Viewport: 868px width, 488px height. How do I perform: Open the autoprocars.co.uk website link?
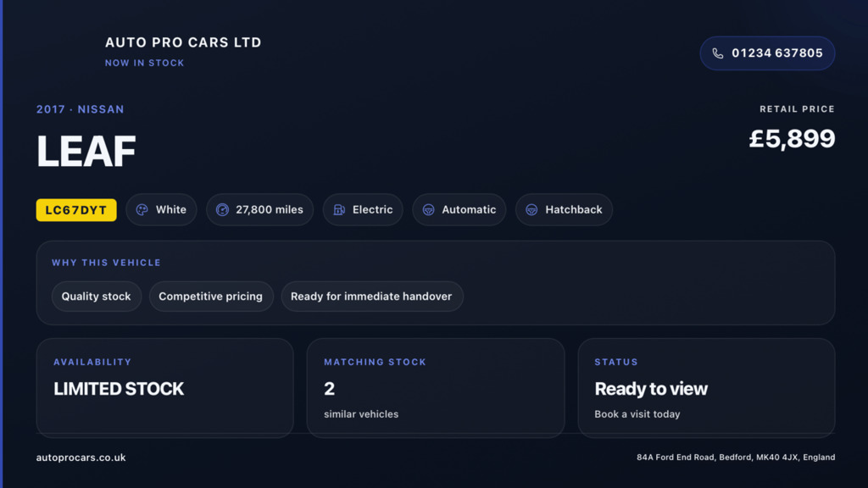[81, 457]
